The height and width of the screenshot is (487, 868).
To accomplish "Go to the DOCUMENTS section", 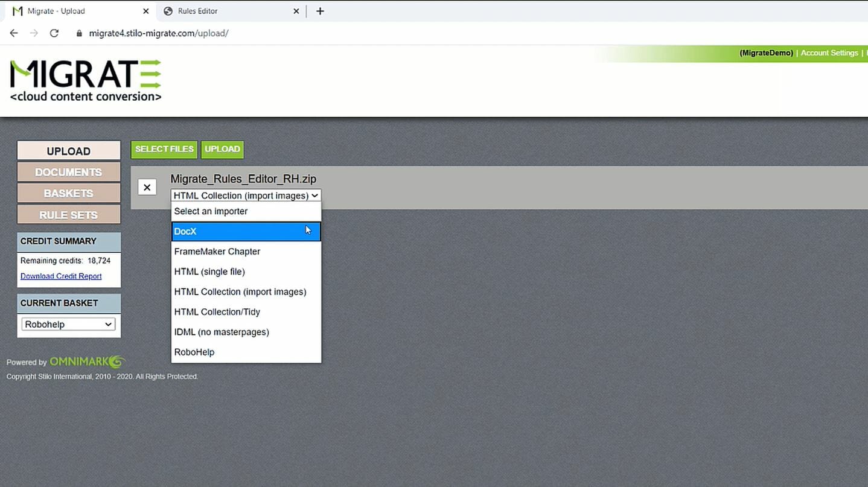I will coord(68,171).
